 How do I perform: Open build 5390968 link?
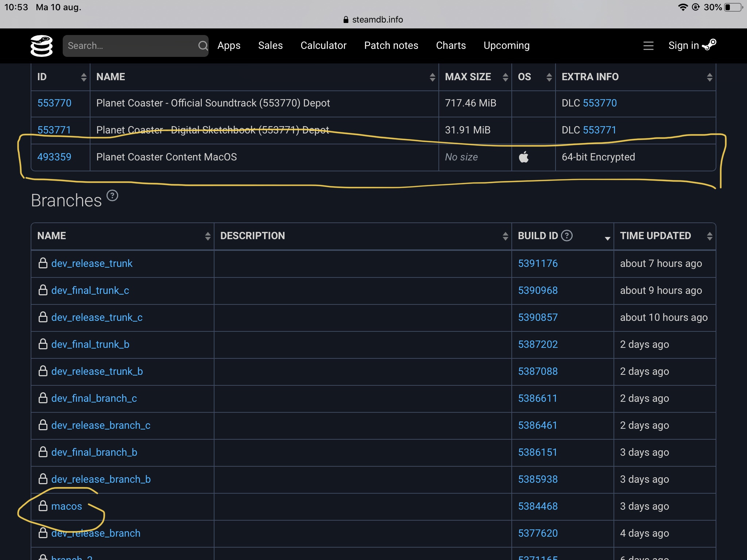[538, 290]
